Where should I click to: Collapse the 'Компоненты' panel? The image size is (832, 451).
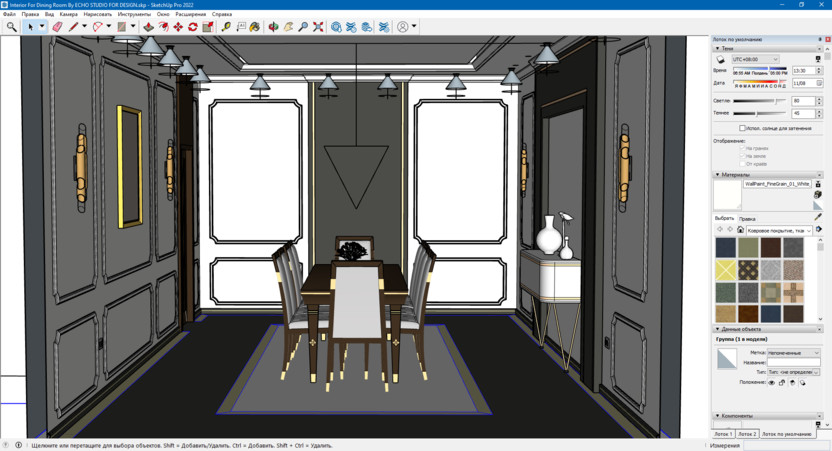point(718,416)
